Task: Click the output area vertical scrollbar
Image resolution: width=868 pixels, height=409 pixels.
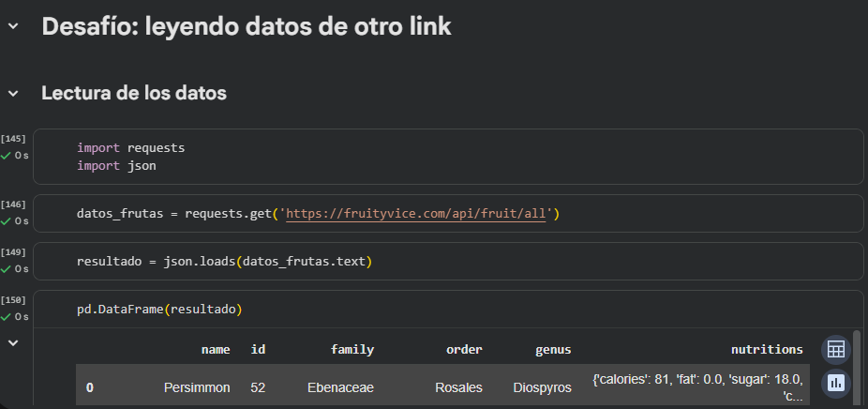Action: [857, 368]
